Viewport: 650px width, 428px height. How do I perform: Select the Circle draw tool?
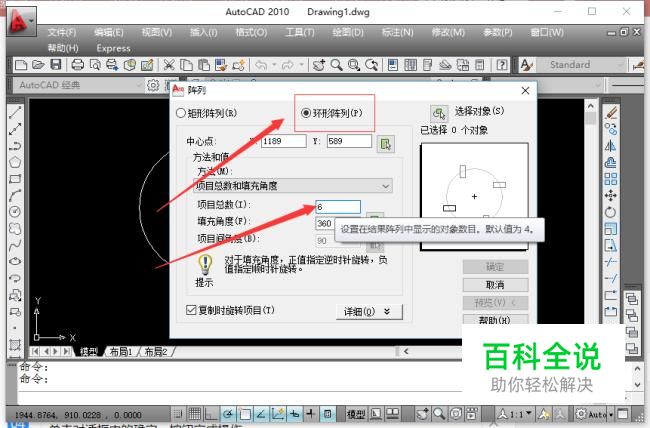point(15,212)
